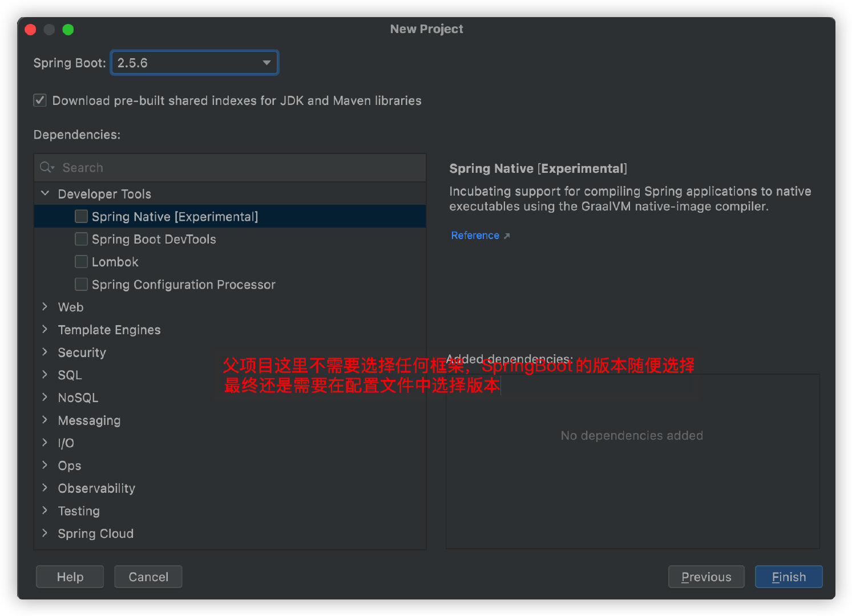852x616 pixels.
Task: Click the Help button
Action: click(x=70, y=577)
